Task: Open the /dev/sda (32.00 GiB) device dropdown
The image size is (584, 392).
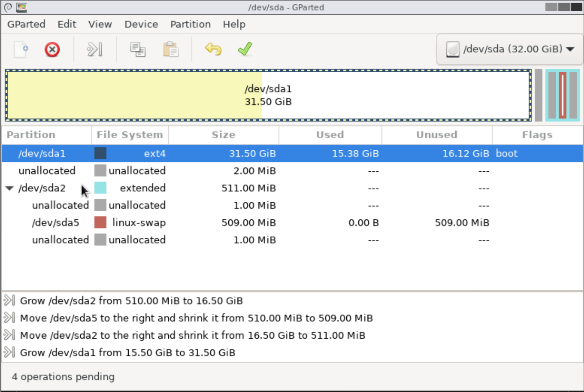Action: click(x=510, y=49)
